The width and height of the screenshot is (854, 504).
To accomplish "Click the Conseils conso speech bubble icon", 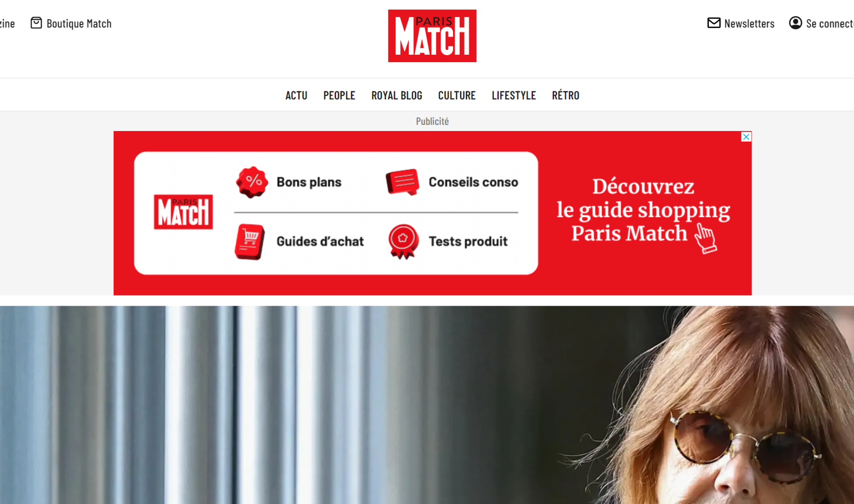I will pyautogui.click(x=402, y=182).
